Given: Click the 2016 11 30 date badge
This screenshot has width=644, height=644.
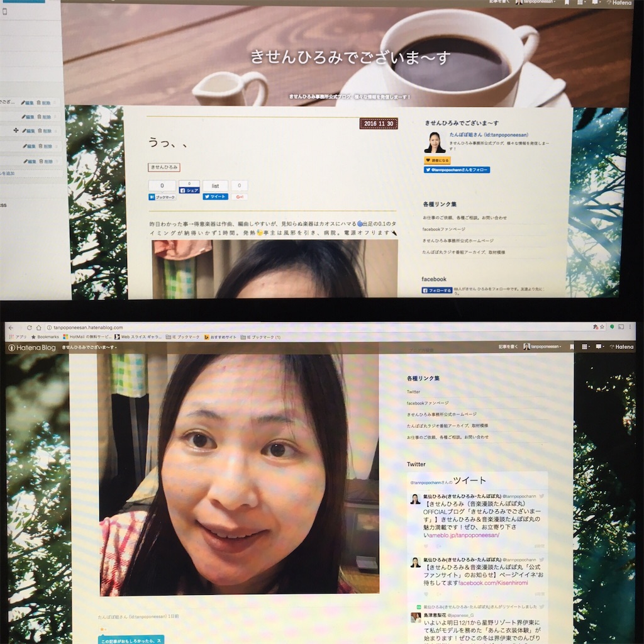Looking at the screenshot, I should click(379, 123).
